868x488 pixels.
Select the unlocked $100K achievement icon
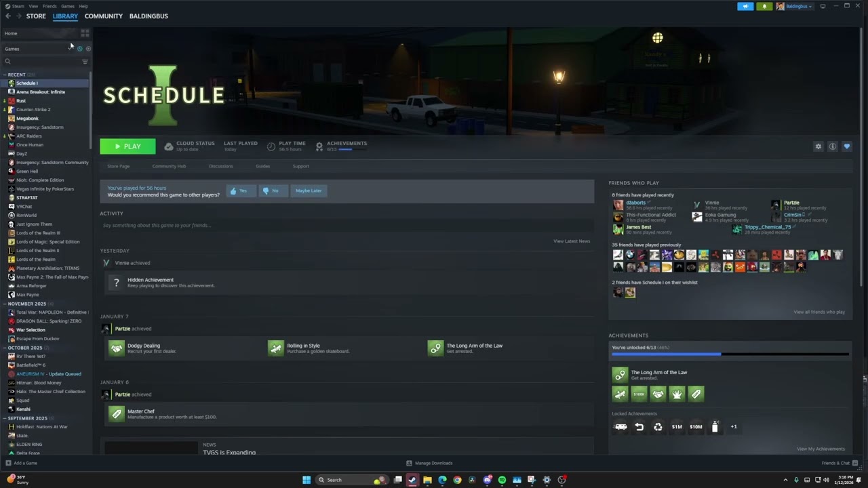coord(639,394)
